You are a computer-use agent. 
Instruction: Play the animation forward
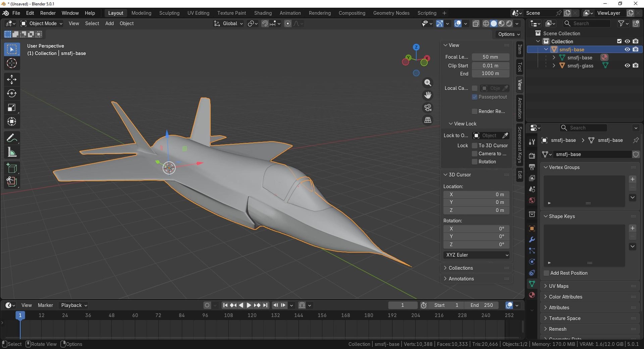click(249, 305)
